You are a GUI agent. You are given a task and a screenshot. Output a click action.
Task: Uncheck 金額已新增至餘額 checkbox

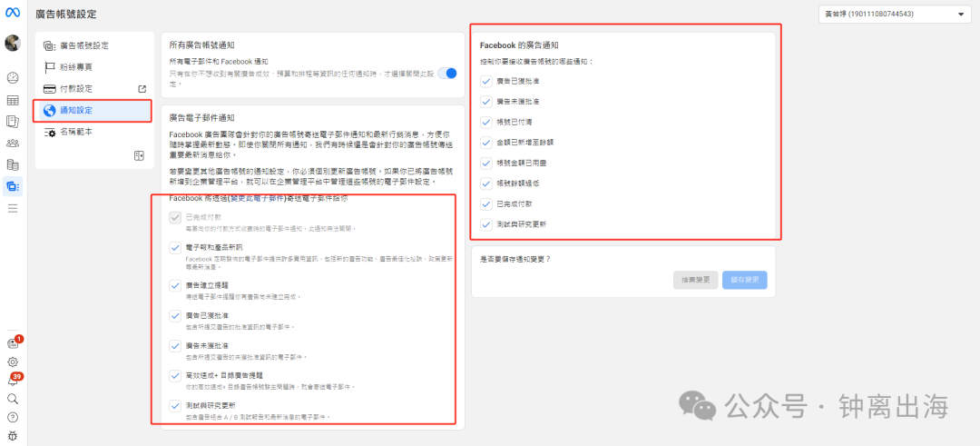(x=485, y=142)
